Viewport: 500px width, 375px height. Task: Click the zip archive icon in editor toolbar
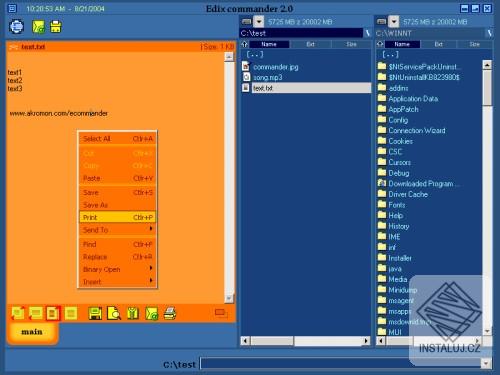(133, 313)
